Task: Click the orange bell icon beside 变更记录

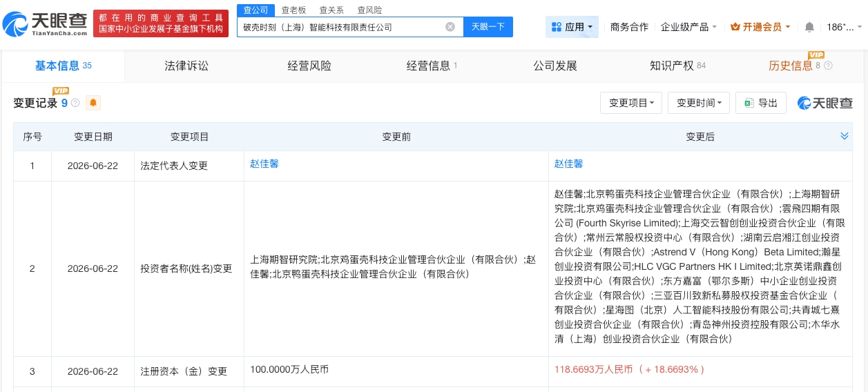Action: pyautogui.click(x=93, y=103)
